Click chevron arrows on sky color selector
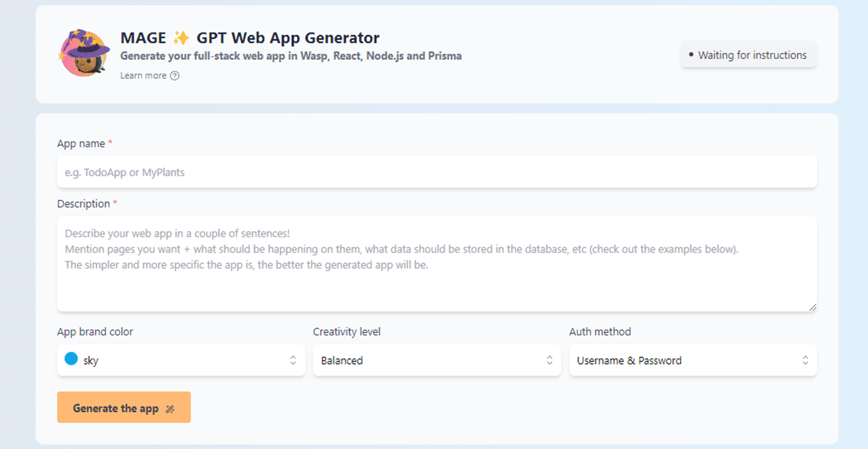Image resolution: width=868 pixels, height=449 pixels. tap(293, 361)
